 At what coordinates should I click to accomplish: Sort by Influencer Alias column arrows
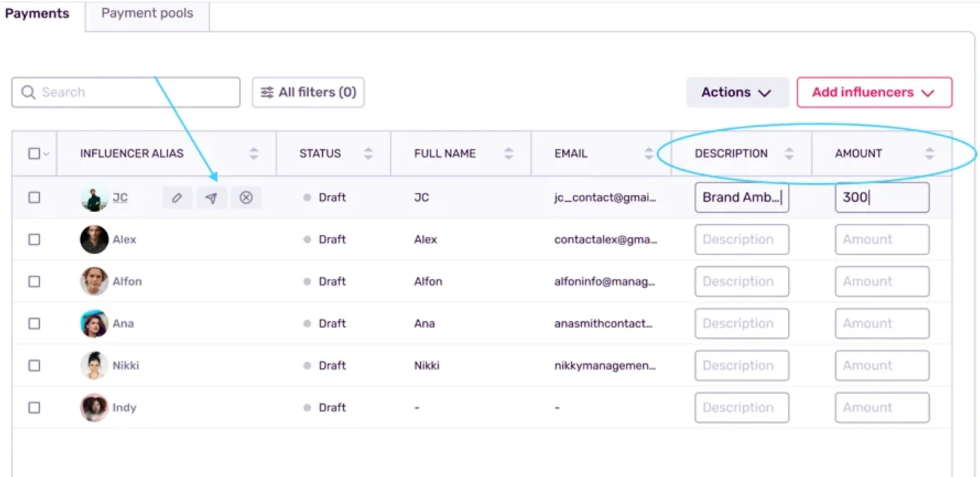[254, 153]
